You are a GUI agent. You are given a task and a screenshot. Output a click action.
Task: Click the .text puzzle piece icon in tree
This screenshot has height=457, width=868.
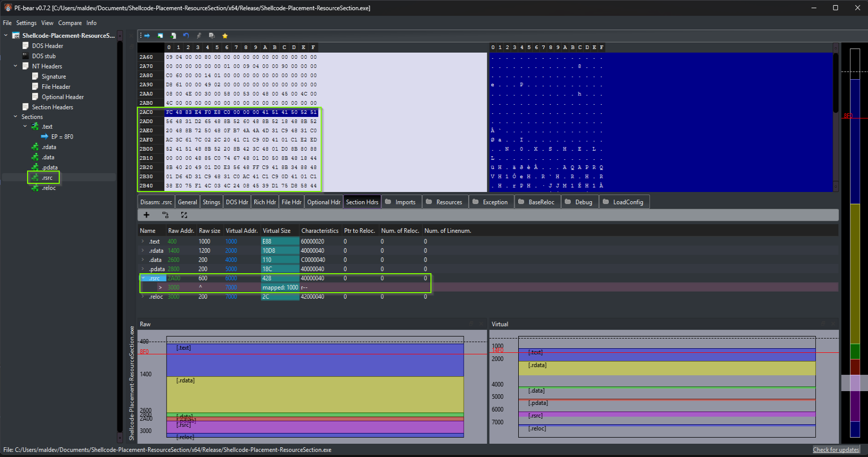35,126
